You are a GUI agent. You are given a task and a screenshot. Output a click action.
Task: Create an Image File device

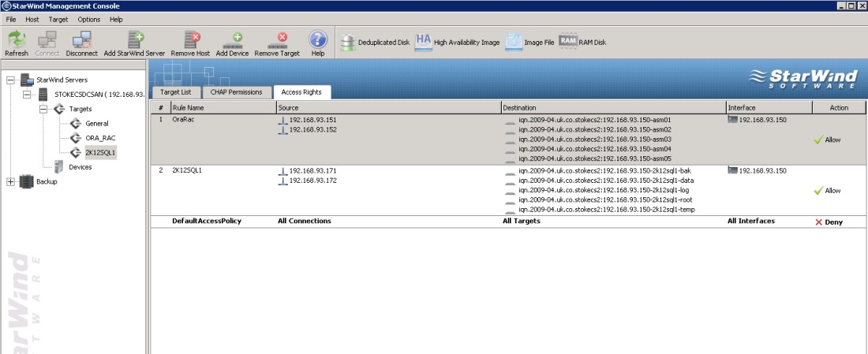point(529,43)
